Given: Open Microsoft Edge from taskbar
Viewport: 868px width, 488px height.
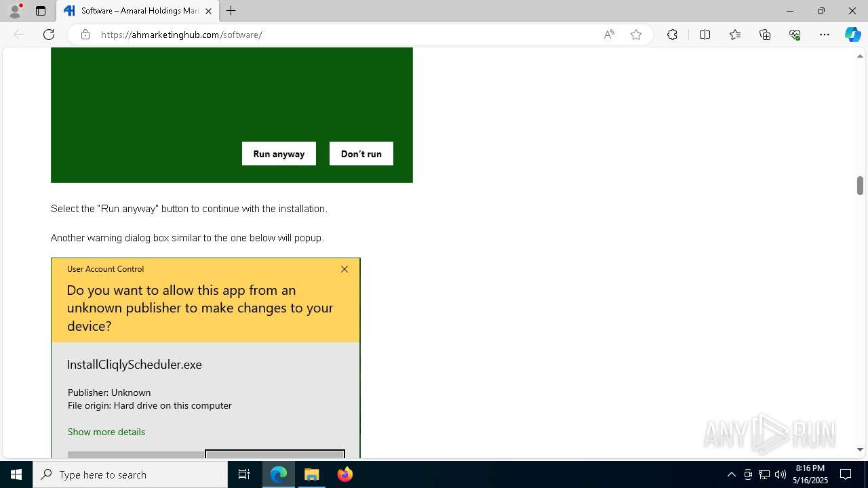Looking at the screenshot, I should coord(279,474).
